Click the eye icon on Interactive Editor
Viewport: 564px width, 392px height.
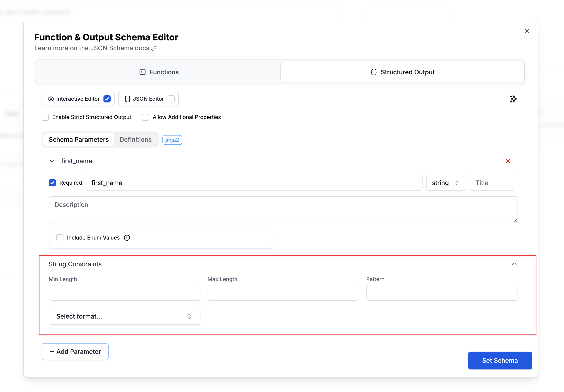51,99
